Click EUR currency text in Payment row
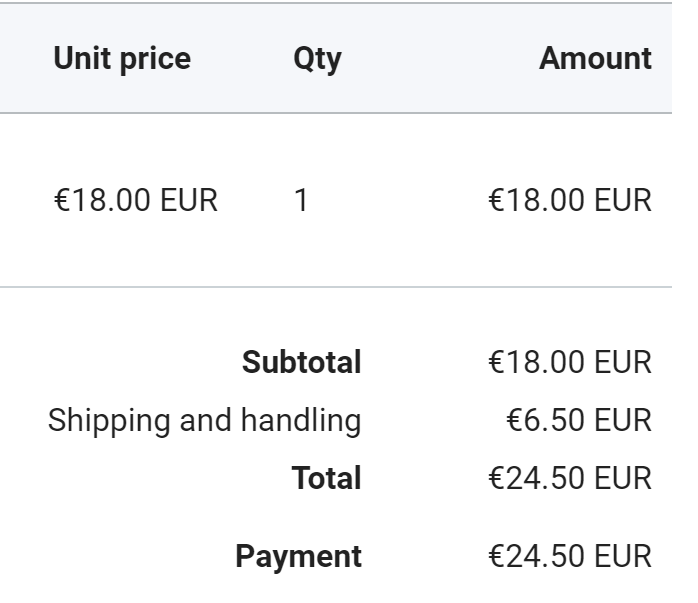Image resolution: width=698 pixels, height=603 pixels. pos(623,556)
